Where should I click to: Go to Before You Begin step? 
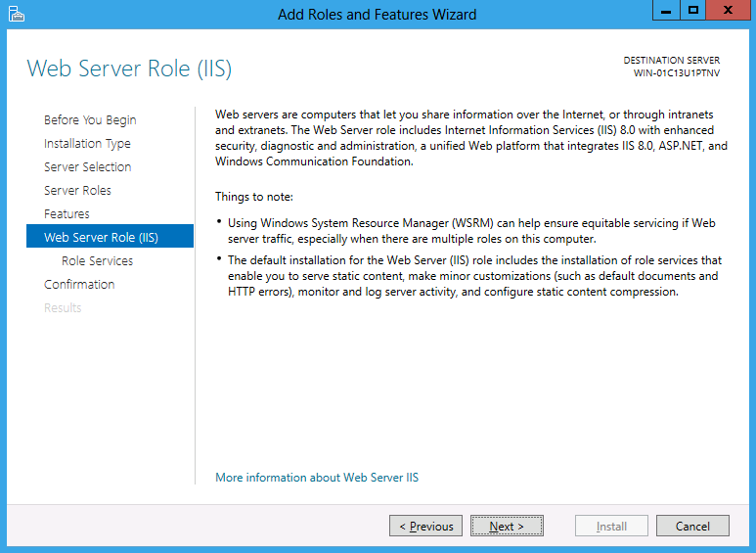90,119
